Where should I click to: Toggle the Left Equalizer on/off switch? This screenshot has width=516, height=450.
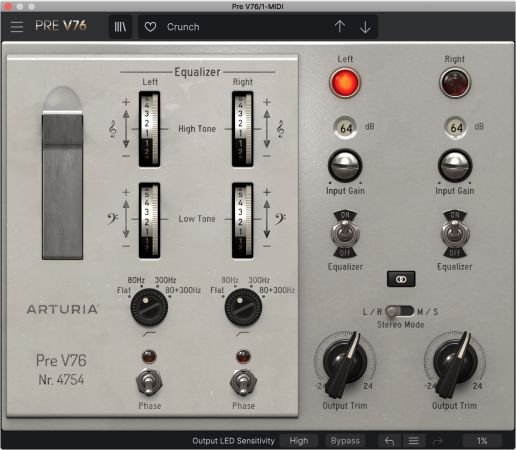click(345, 234)
